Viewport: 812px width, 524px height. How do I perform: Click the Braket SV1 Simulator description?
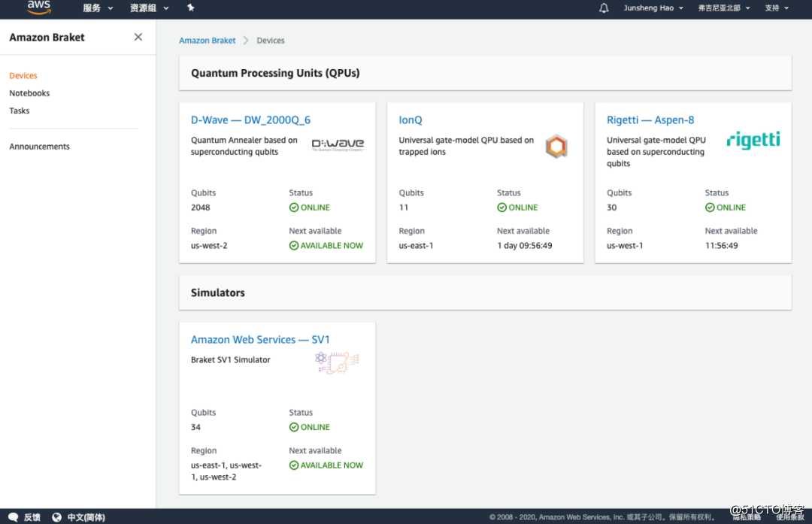point(231,359)
